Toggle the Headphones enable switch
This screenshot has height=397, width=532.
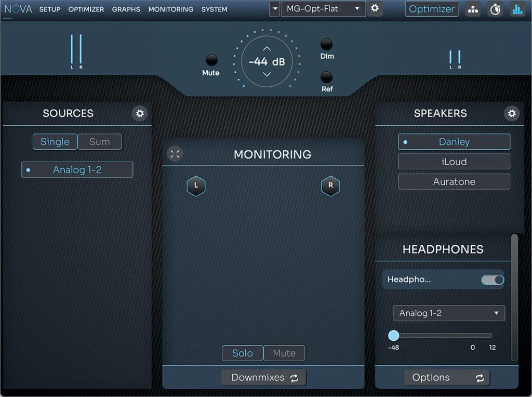pos(492,280)
